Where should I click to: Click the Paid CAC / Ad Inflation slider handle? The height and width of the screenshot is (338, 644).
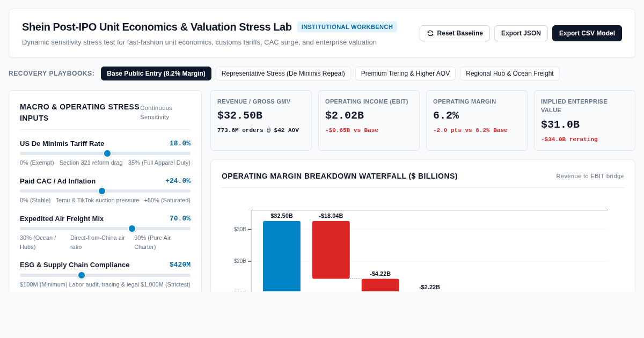click(102, 191)
